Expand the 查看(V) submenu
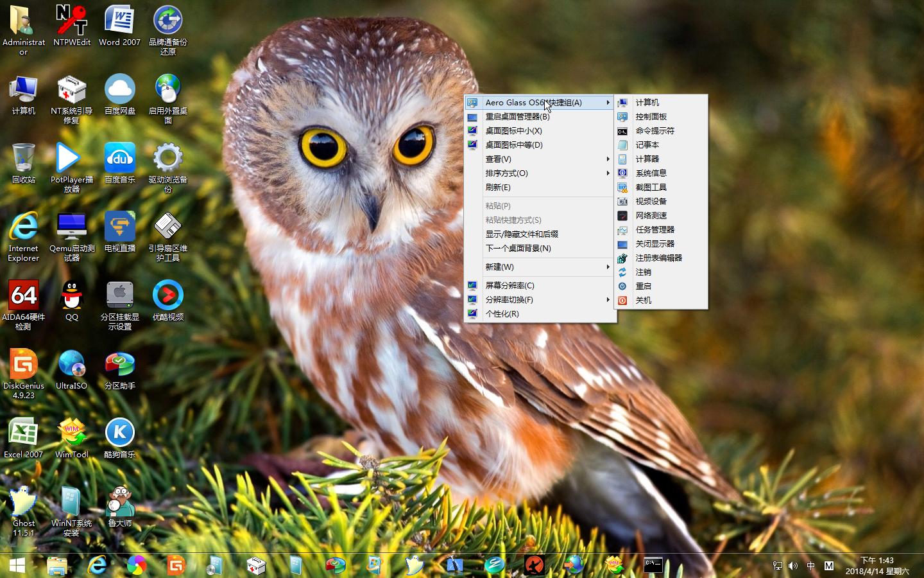This screenshot has height=578, width=924. (540, 159)
